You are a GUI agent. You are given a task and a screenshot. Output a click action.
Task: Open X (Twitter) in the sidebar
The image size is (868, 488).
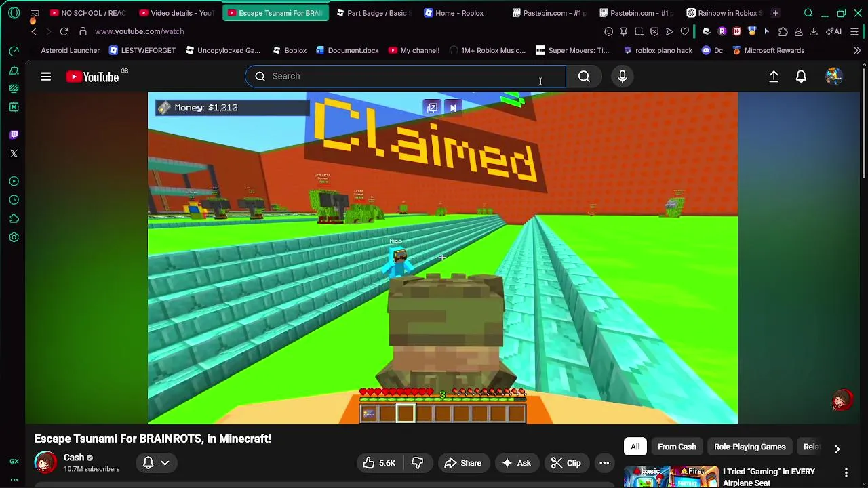click(x=14, y=154)
